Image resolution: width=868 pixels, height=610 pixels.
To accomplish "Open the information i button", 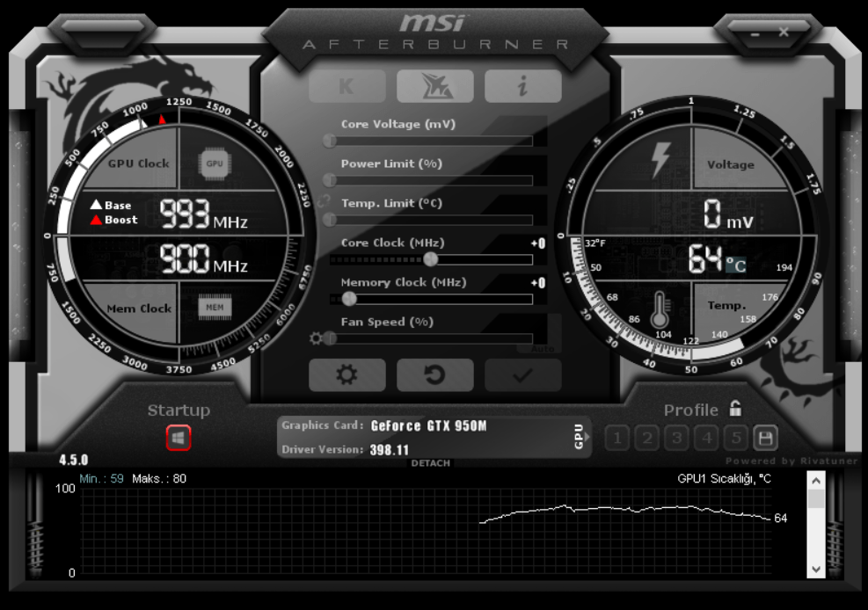I will click(523, 86).
